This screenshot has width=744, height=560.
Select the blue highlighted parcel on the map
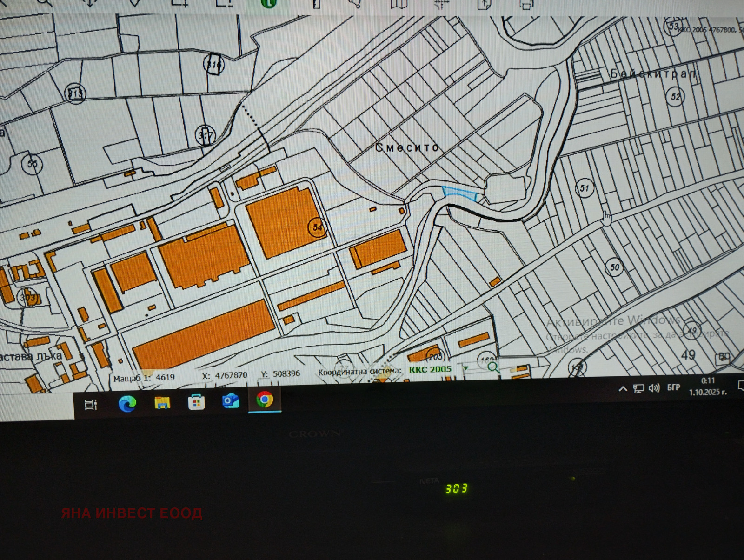pyautogui.click(x=459, y=193)
